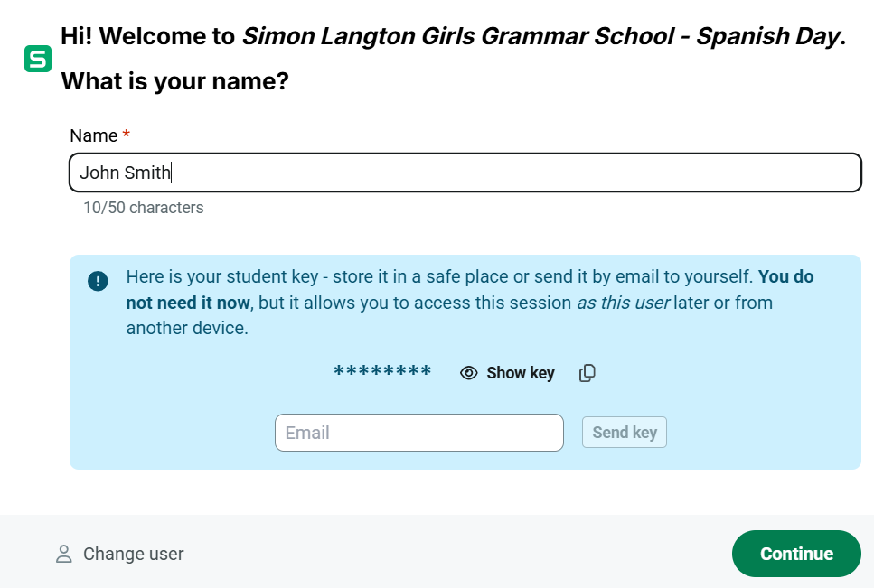This screenshot has height=588, width=874.
Task: Click the red required asterisk beside Name
Action: 127,135
